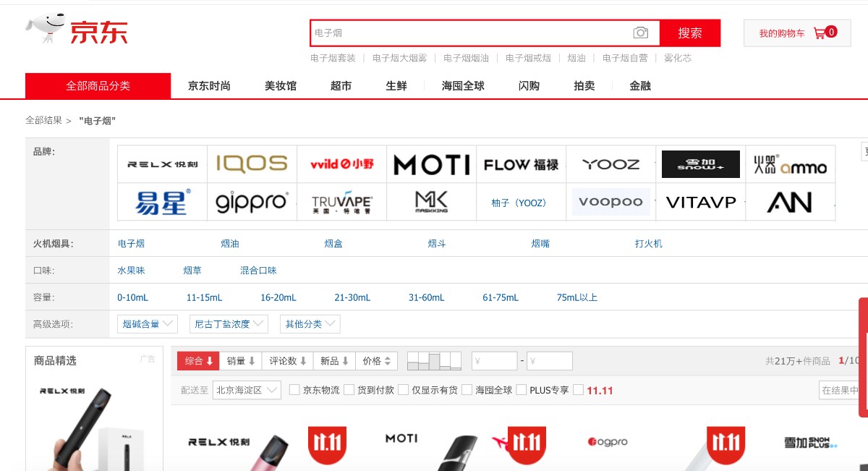Screen dimensions: 868x471
Task: Click the maximum price input field
Action: (x=550, y=360)
